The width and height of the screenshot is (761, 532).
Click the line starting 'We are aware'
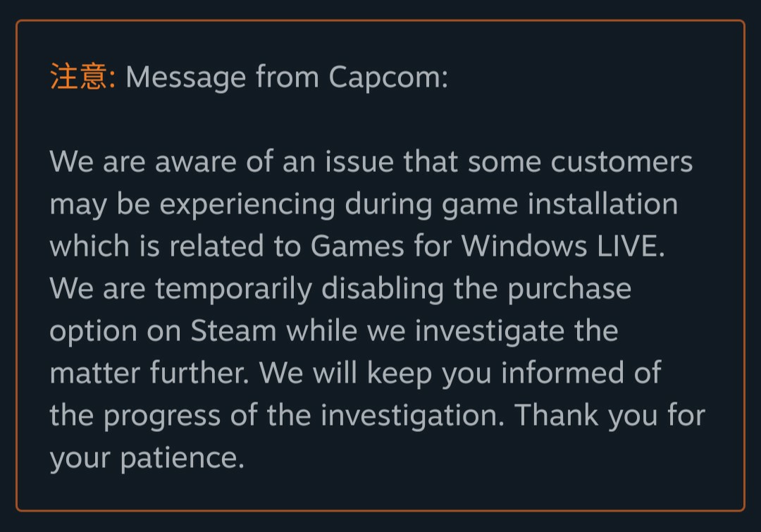coord(371,162)
